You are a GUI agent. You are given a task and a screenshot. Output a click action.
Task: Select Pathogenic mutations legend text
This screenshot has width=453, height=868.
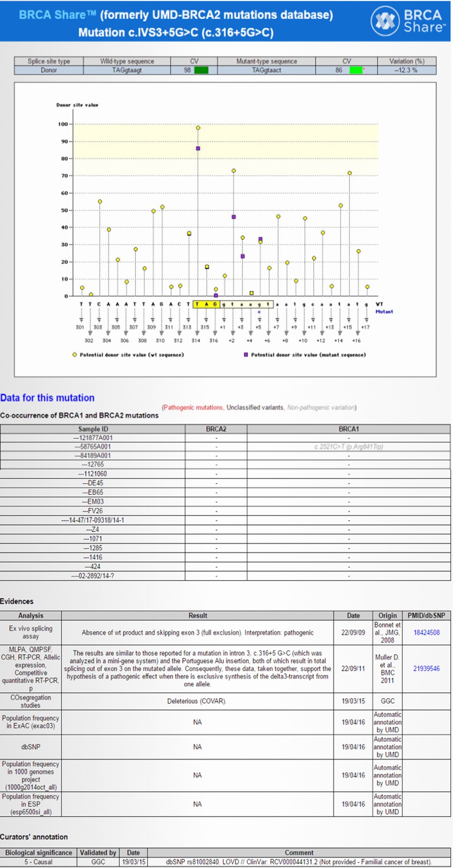click(193, 408)
